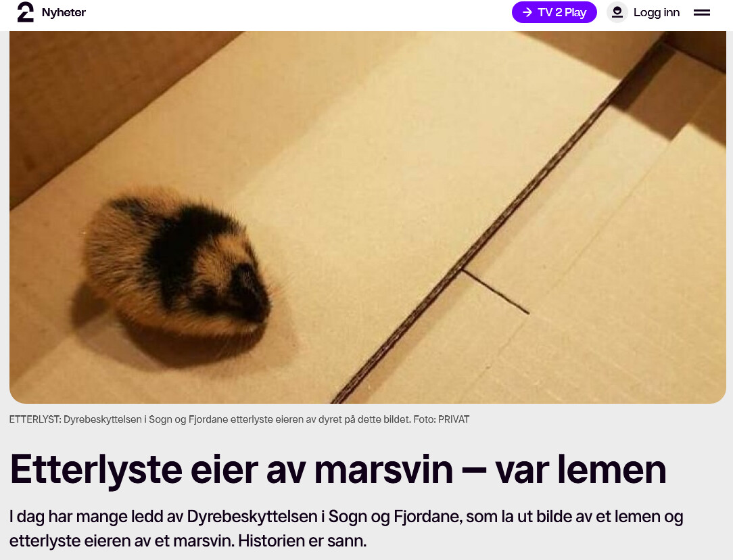Image resolution: width=733 pixels, height=560 pixels.
Task: Click the lead paragraph beginning 'I dag har'
Action: pos(346,529)
